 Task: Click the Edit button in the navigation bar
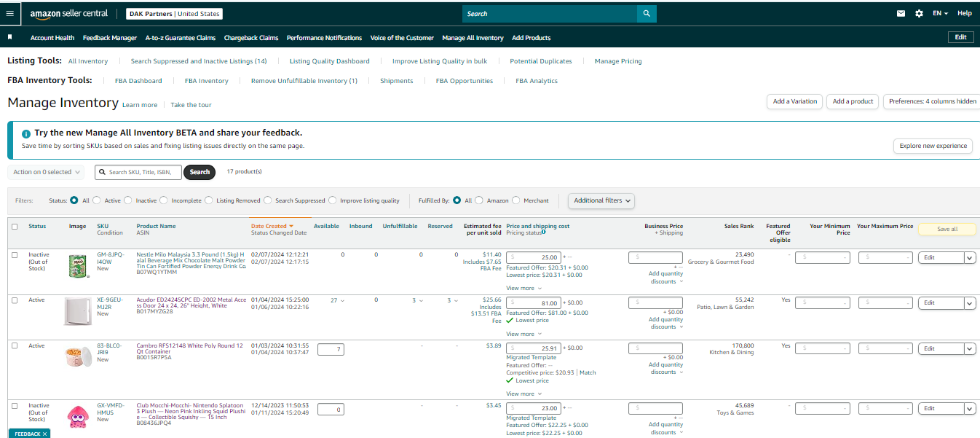tap(960, 37)
